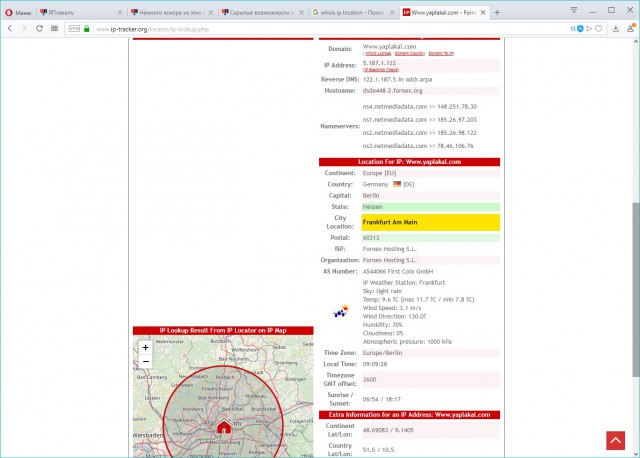The image size is (640, 458).
Task: Click the green padlock security icon
Action: click(87, 29)
